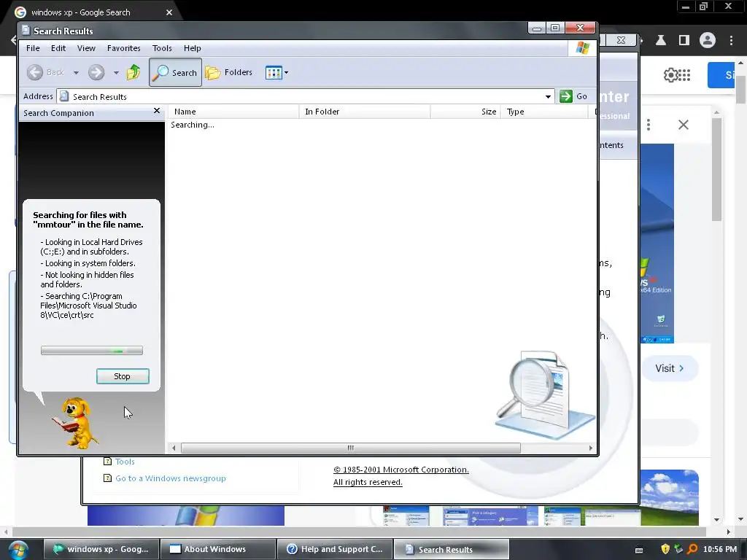Open the Tools link in Help window

[x=125, y=462]
